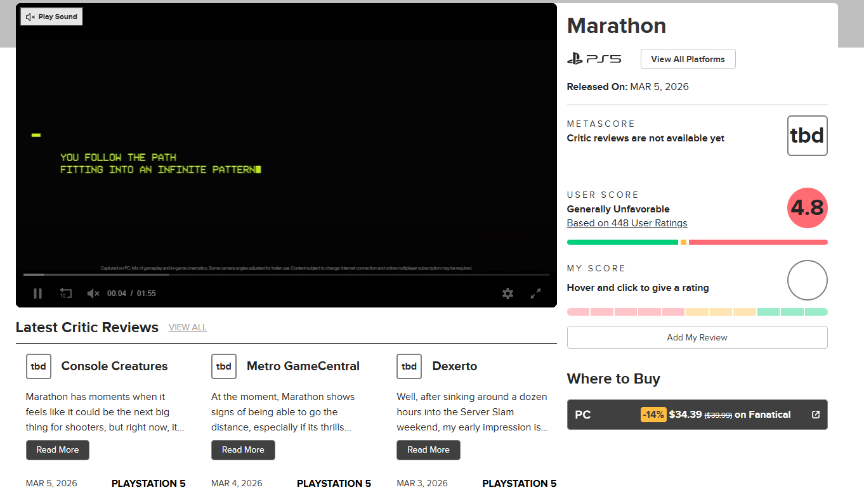This screenshot has height=504, width=864.
Task: Open video settings gear icon
Action: (507, 294)
